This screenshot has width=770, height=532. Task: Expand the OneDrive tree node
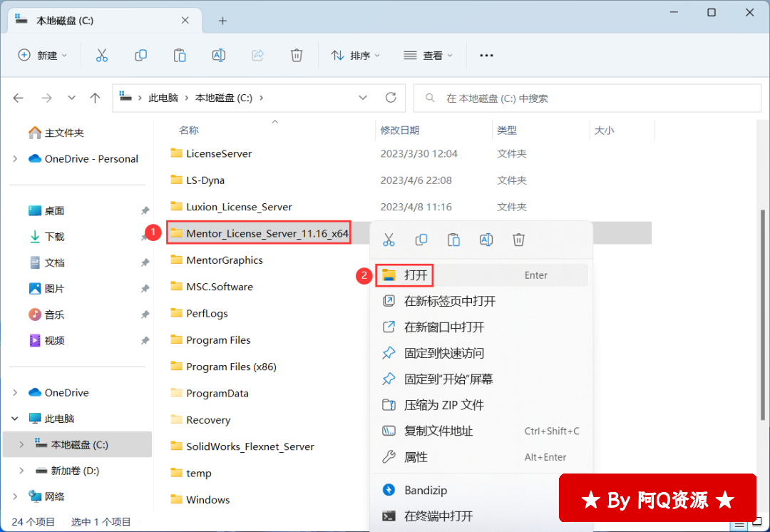pos(15,392)
